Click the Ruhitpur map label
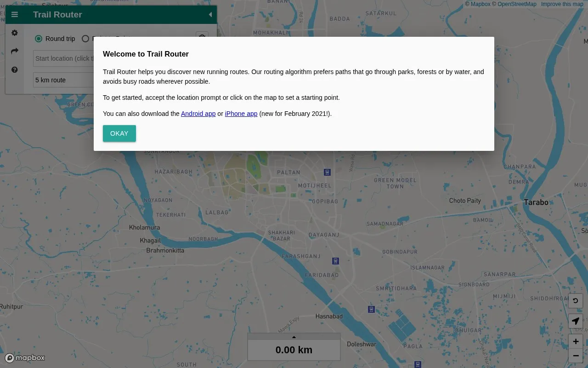The image size is (588, 368). point(11,306)
